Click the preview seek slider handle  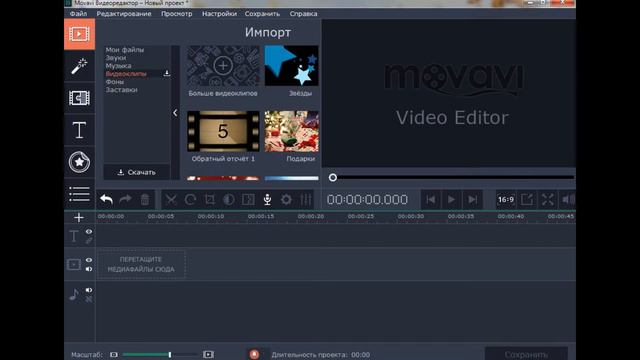[333, 178]
